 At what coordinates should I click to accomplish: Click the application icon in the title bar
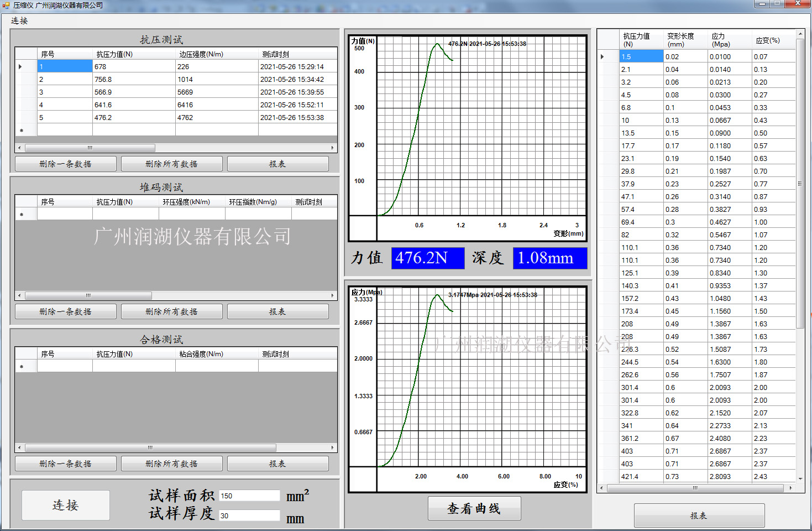[6, 5]
